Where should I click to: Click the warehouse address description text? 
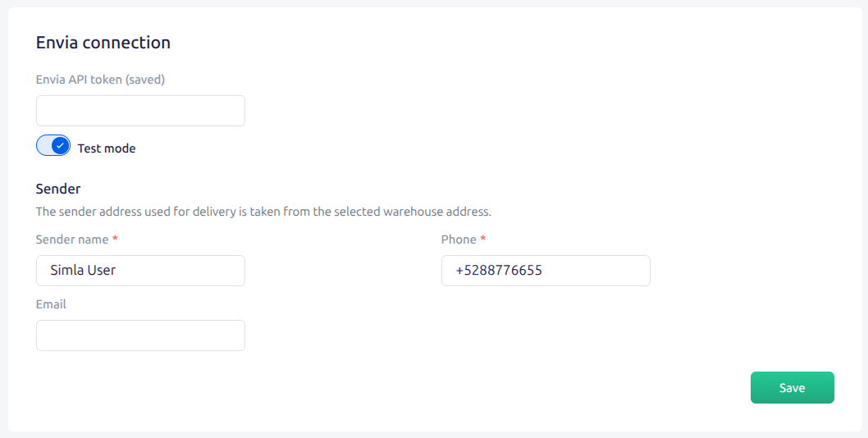pyautogui.click(x=263, y=212)
